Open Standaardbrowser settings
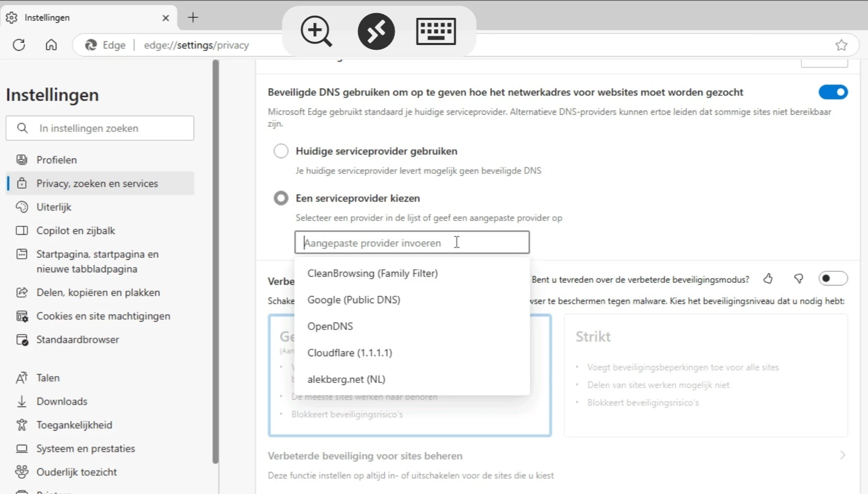The image size is (868, 494). 100,339
